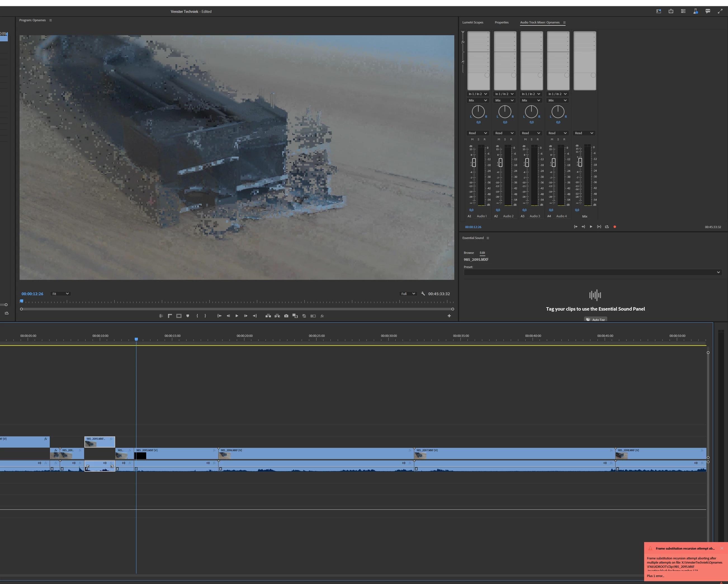Click the Audio 1 pan knob
Image resolution: width=728 pixels, height=584 pixels.
pyautogui.click(x=478, y=111)
